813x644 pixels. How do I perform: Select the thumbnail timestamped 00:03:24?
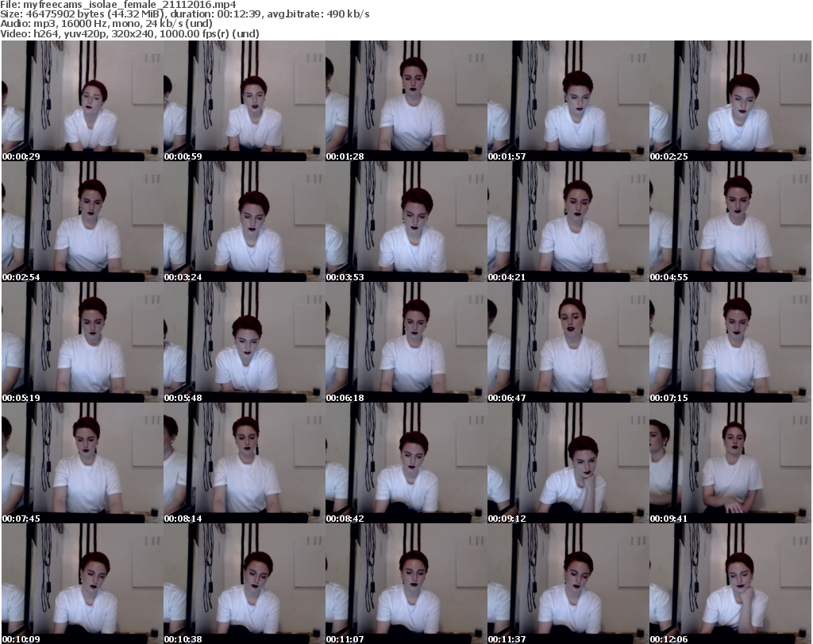(245, 222)
